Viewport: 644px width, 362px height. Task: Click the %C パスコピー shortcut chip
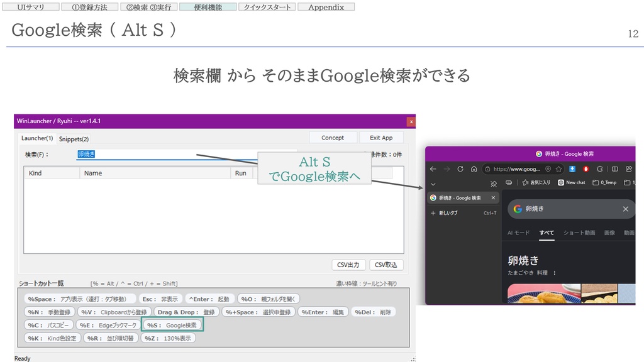pyautogui.click(x=48, y=326)
